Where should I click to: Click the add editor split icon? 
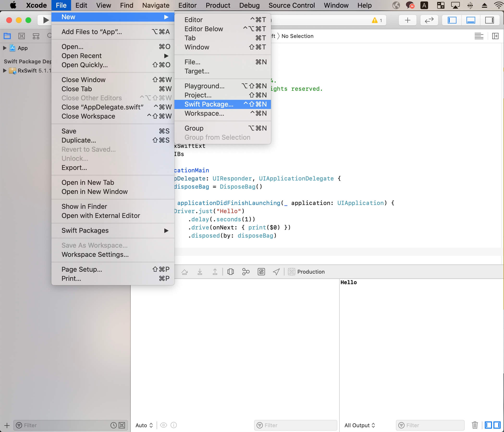coord(495,36)
